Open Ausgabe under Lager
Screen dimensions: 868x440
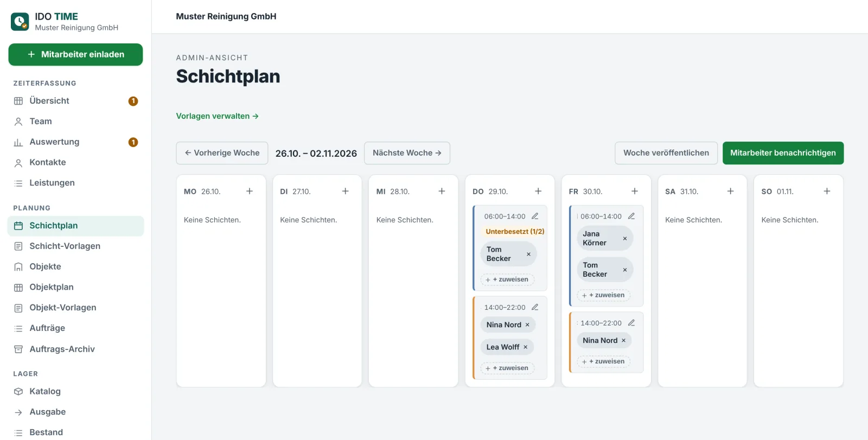(75, 412)
